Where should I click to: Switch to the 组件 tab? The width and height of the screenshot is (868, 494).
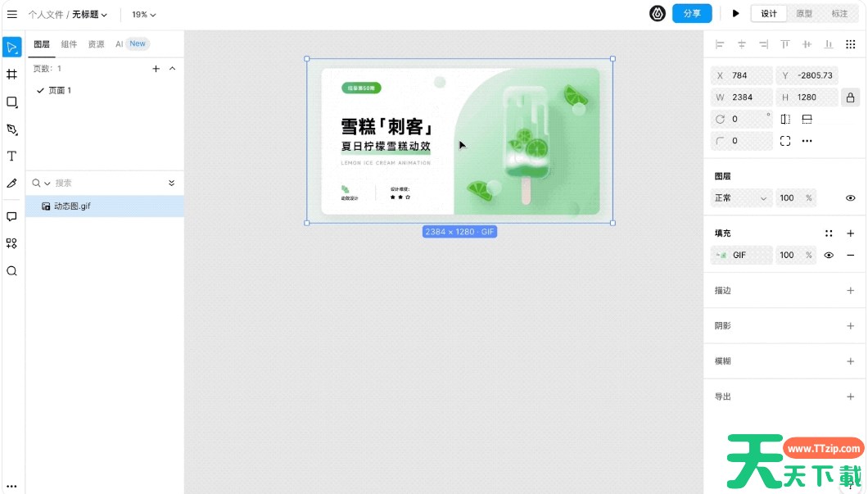69,44
